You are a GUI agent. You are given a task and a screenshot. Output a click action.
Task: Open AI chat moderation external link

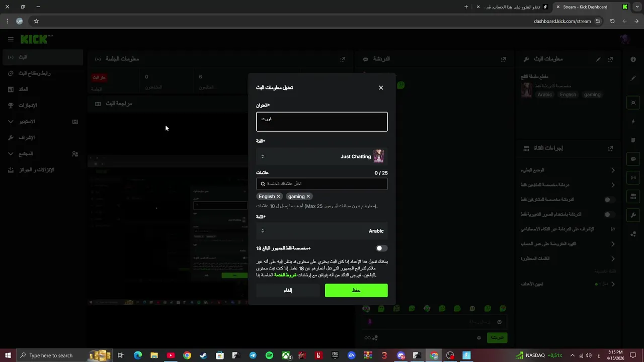[x=613, y=229]
